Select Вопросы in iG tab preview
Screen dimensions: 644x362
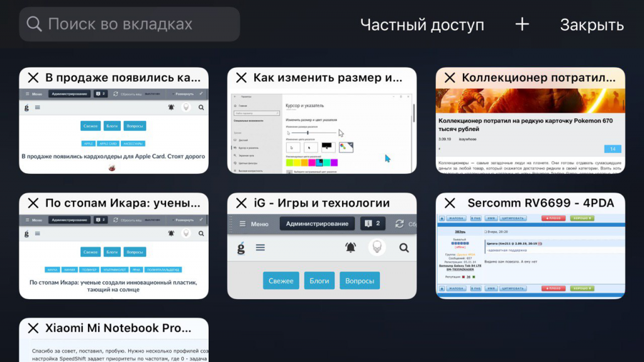coord(359,281)
